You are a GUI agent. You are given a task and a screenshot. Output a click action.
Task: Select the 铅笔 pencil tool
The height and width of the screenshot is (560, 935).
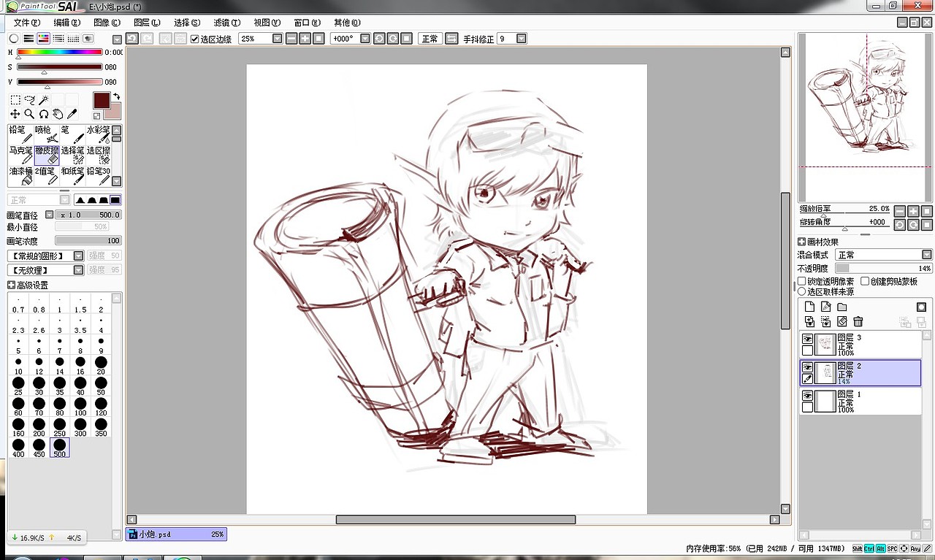pyautogui.click(x=20, y=134)
